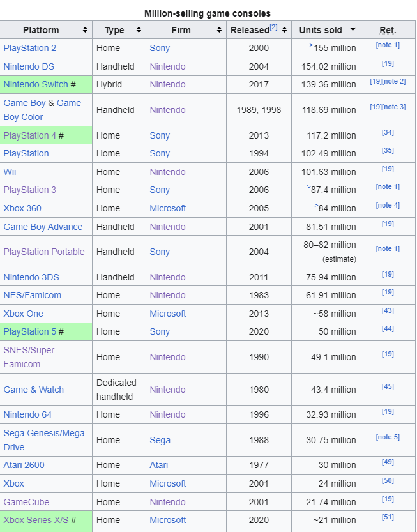Open reference [50] for Xbox

tap(388, 480)
